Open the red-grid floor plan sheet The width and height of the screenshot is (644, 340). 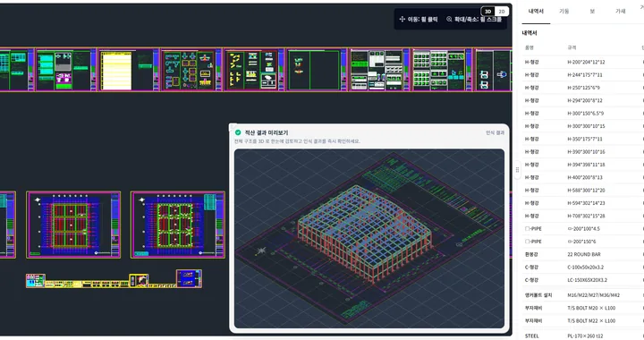[x=73, y=225]
